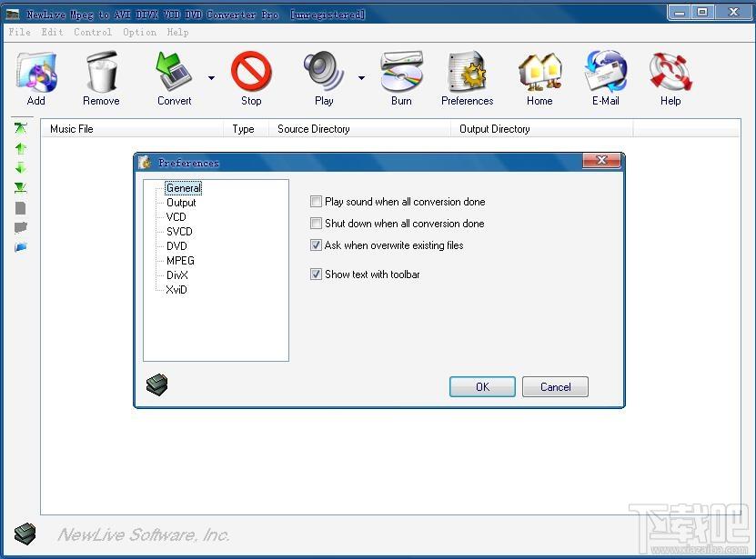Sort by Music File column header
756x559 pixels.
tap(132, 129)
